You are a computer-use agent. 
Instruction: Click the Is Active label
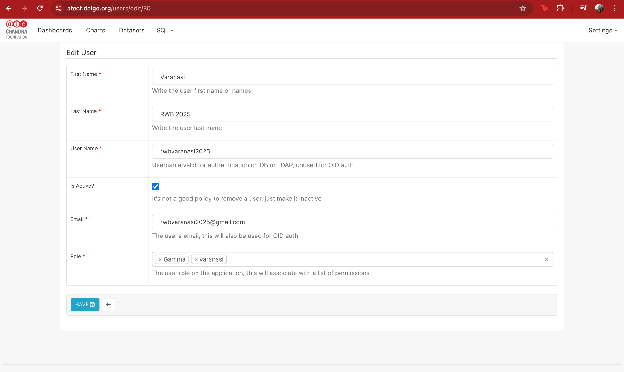pyautogui.click(x=82, y=186)
